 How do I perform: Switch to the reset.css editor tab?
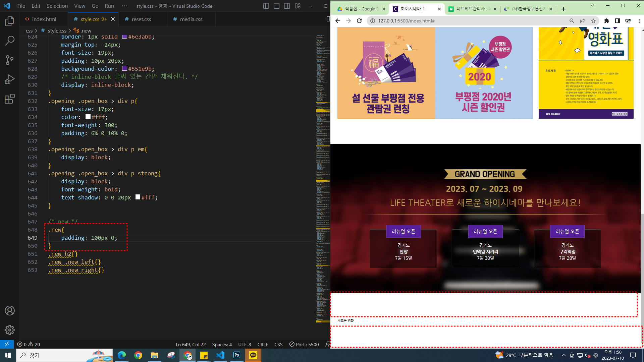[x=141, y=19]
